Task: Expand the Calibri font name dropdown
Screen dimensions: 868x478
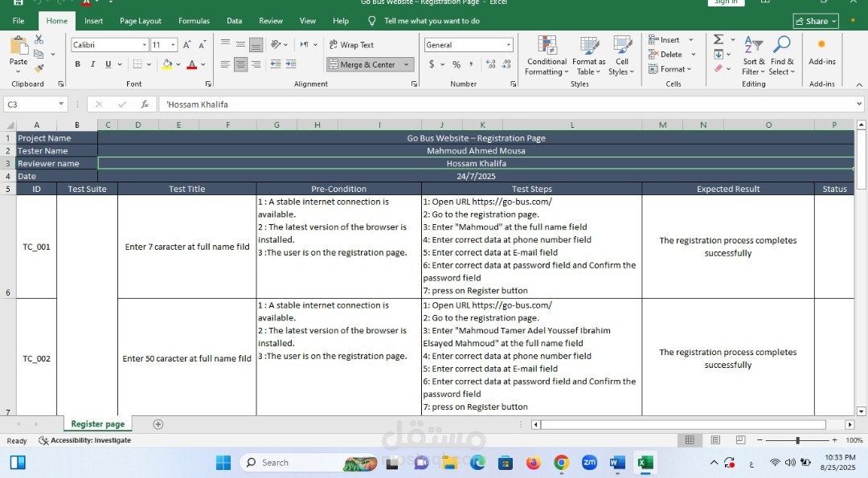Action: pyautogui.click(x=145, y=45)
